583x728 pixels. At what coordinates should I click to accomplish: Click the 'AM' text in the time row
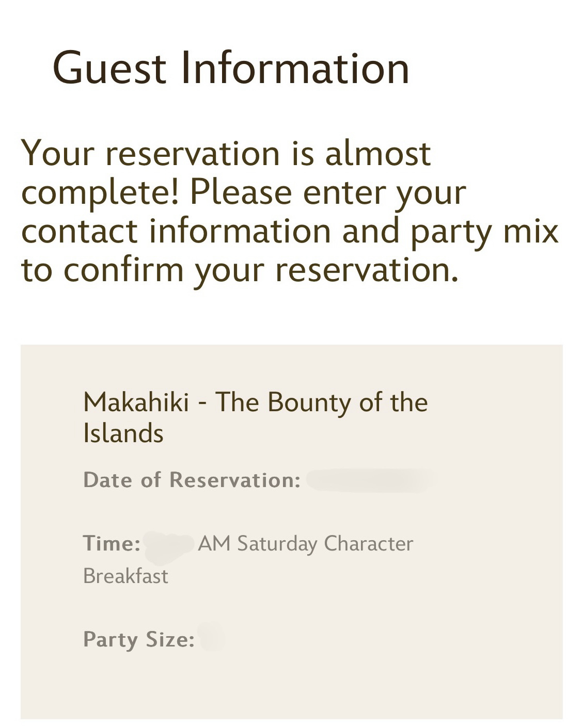pyautogui.click(x=214, y=544)
